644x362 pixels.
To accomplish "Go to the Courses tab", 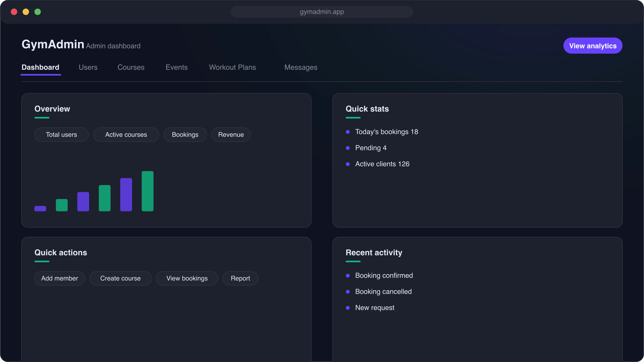I will point(131,67).
